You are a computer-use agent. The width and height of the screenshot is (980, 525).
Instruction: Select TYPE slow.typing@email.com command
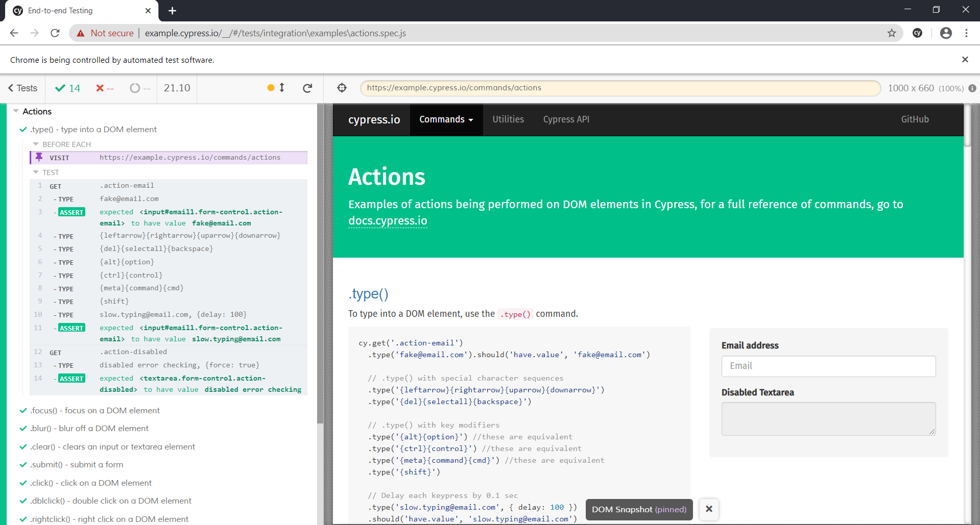[169, 315]
